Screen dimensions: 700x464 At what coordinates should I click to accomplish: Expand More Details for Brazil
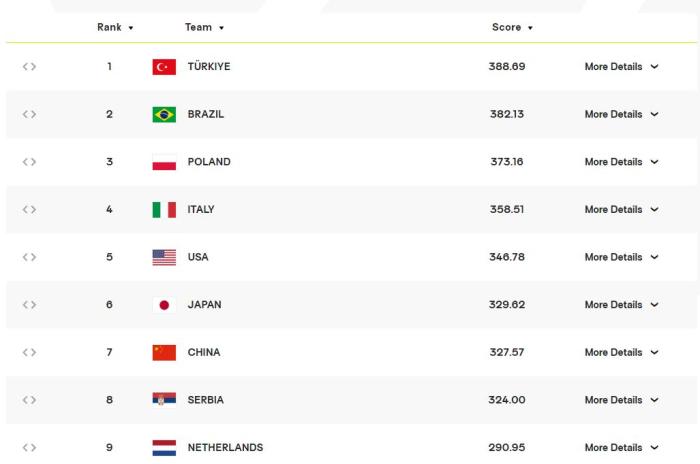[621, 115]
